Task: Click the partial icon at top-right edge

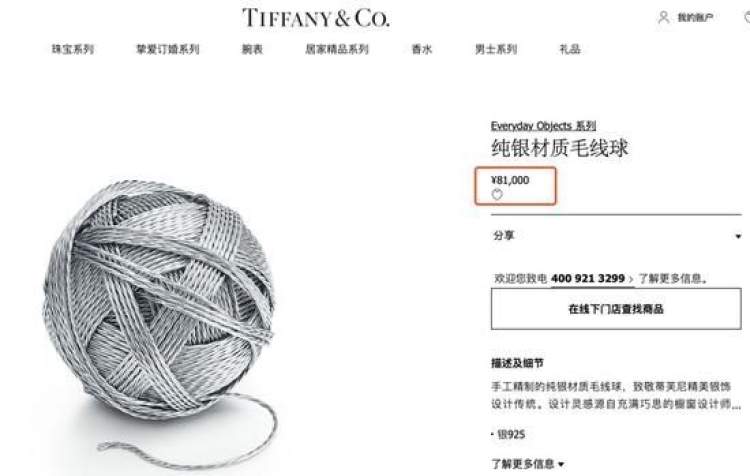Action: coord(747,18)
